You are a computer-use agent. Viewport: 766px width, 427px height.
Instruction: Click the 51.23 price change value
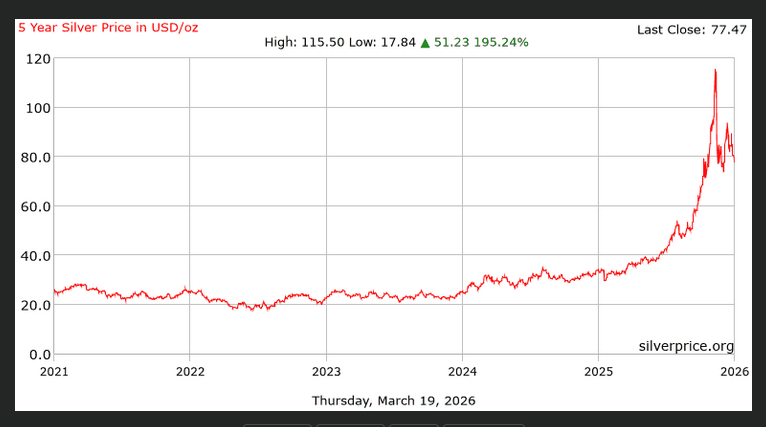(x=452, y=43)
